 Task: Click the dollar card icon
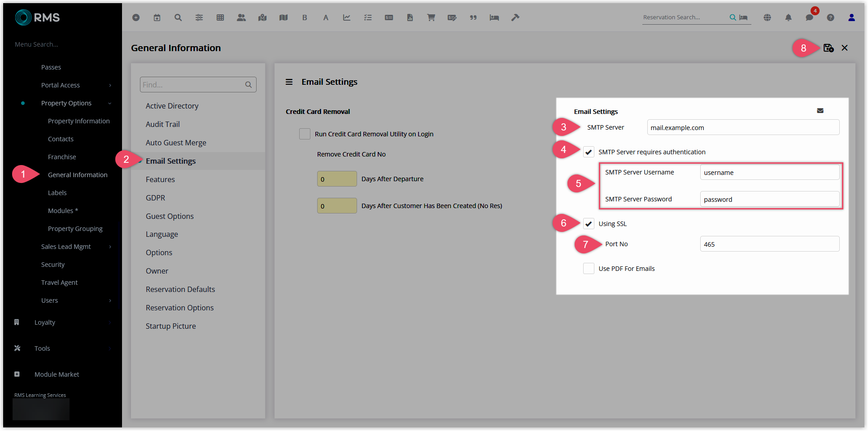click(389, 17)
